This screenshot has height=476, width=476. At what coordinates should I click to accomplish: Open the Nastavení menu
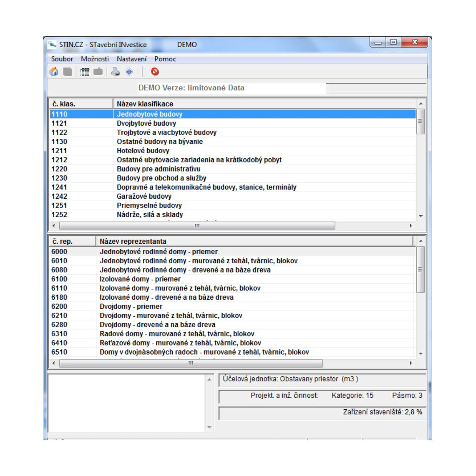pyautogui.click(x=131, y=59)
